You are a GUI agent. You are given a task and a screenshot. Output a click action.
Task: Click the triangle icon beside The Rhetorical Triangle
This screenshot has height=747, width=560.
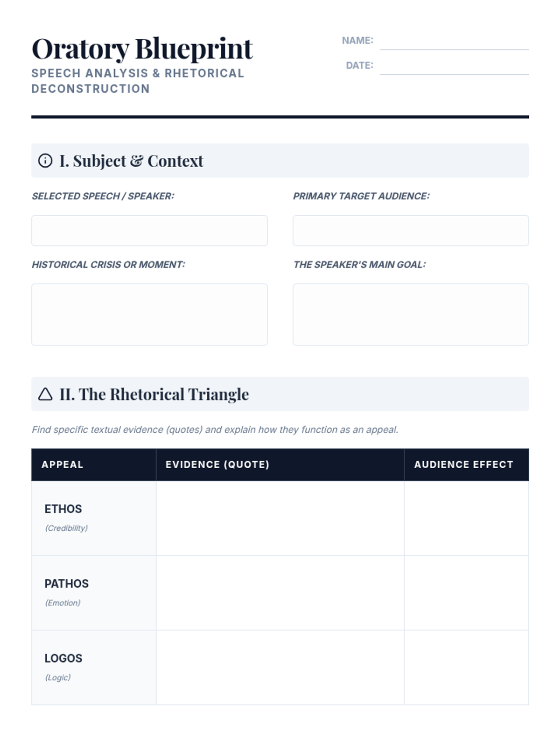click(x=45, y=394)
